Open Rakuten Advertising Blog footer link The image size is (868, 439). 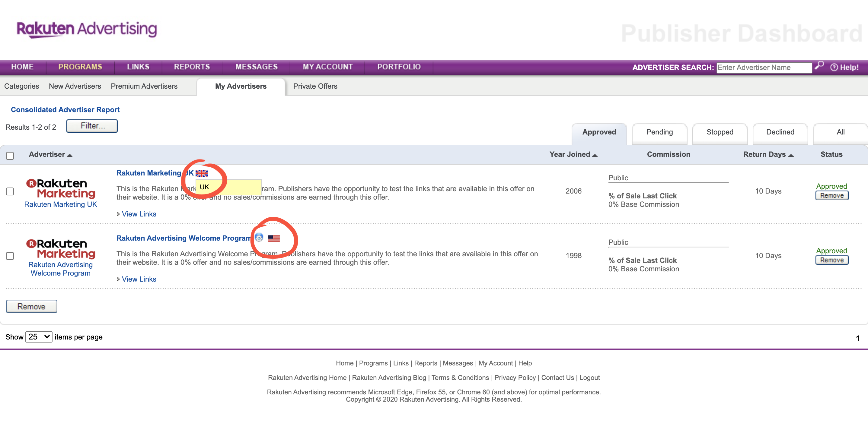click(389, 378)
